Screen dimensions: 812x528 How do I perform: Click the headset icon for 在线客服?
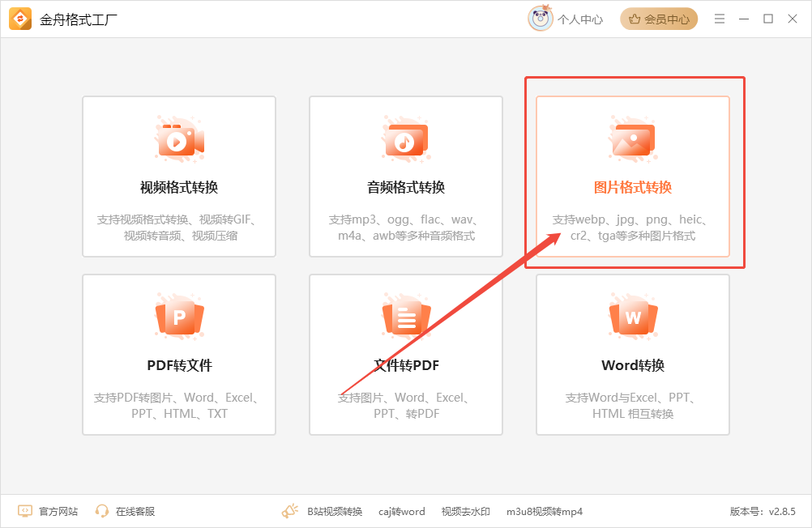(x=102, y=511)
